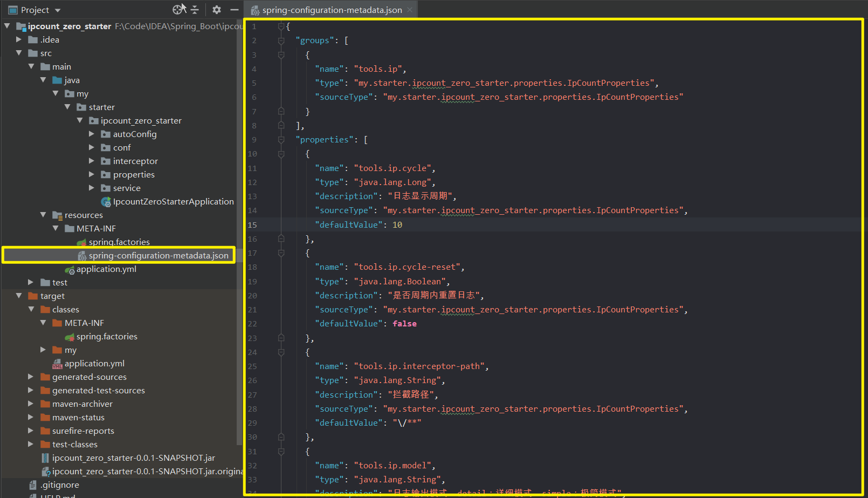
Task: Expand the .idea folder
Action: pyautogui.click(x=19, y=39)
